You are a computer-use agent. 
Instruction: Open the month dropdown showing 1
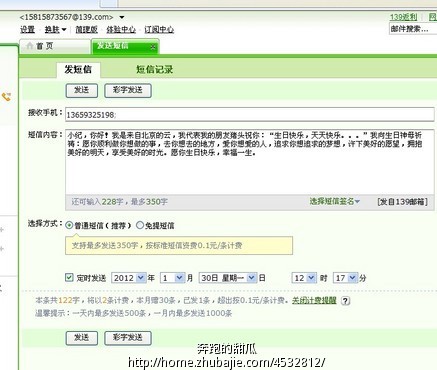click(x=172, y=278)
